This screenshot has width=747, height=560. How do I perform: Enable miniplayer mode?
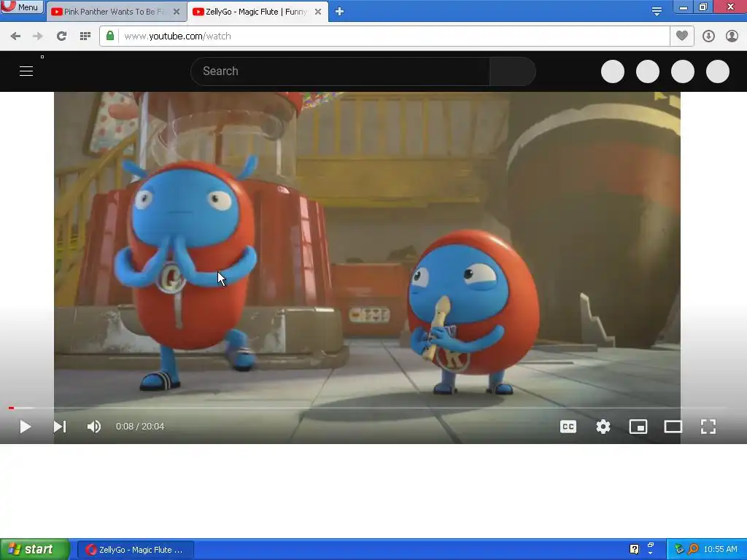pos(638,427)
